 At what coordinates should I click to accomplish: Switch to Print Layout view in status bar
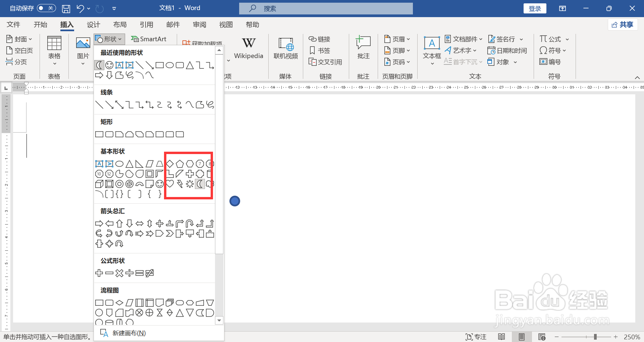click(522, 337)
